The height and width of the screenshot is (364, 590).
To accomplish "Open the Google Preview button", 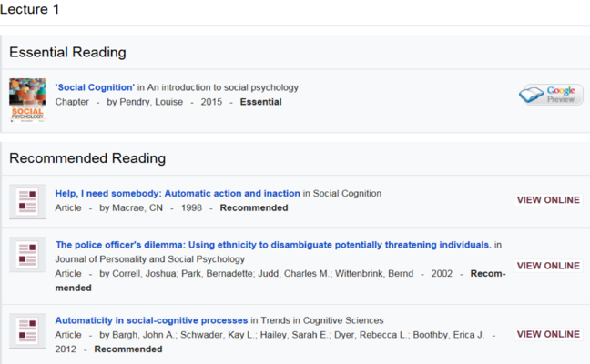I will coord(550,95).
